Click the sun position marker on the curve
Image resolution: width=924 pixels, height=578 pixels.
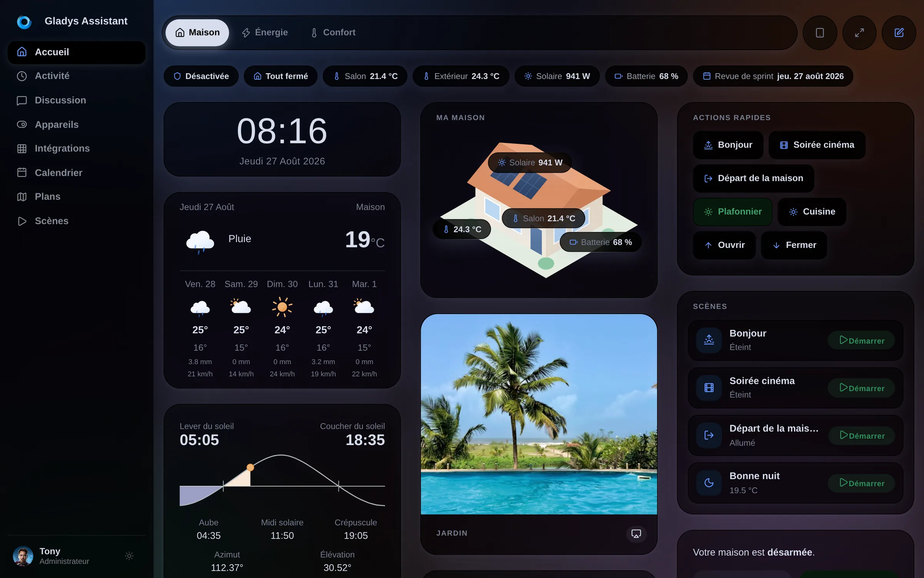(250, 467)
